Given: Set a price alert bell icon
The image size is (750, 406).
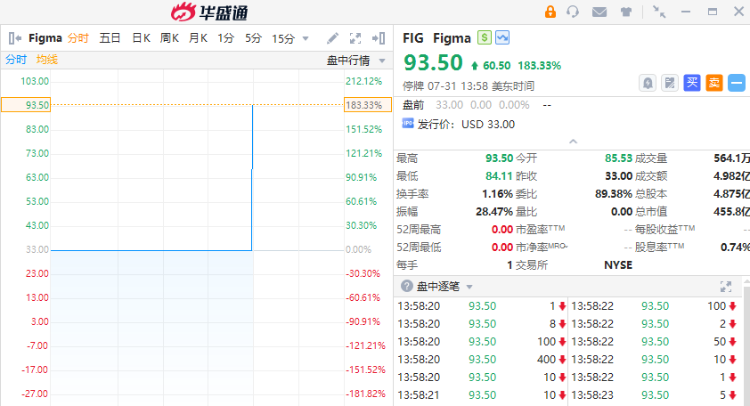Looking at the screenshot, I should pyautogui.click(x=647, y=83).
